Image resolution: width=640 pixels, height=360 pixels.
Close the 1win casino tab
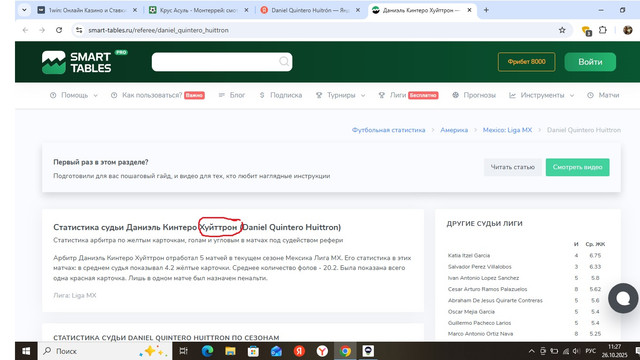pos(135,10)
